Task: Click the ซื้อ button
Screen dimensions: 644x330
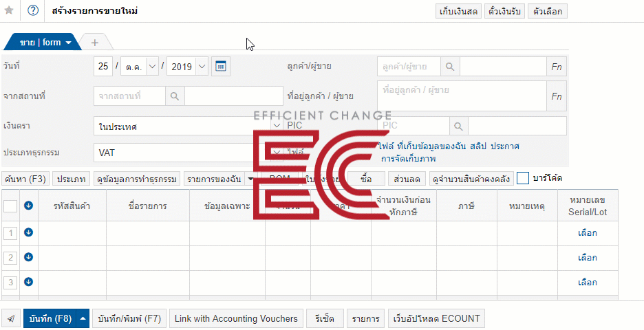Action: pos(366,179)
